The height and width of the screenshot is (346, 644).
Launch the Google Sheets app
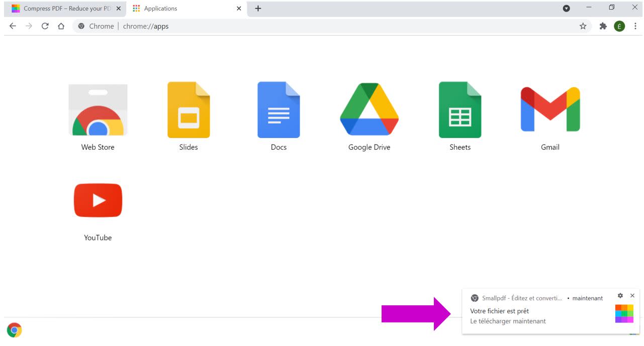click(459, 109)
